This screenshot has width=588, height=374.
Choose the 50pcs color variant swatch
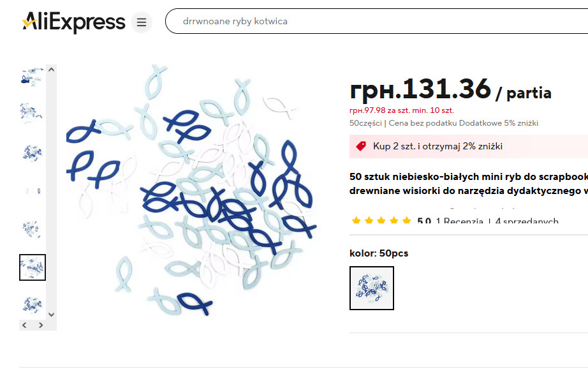[372, 288]
